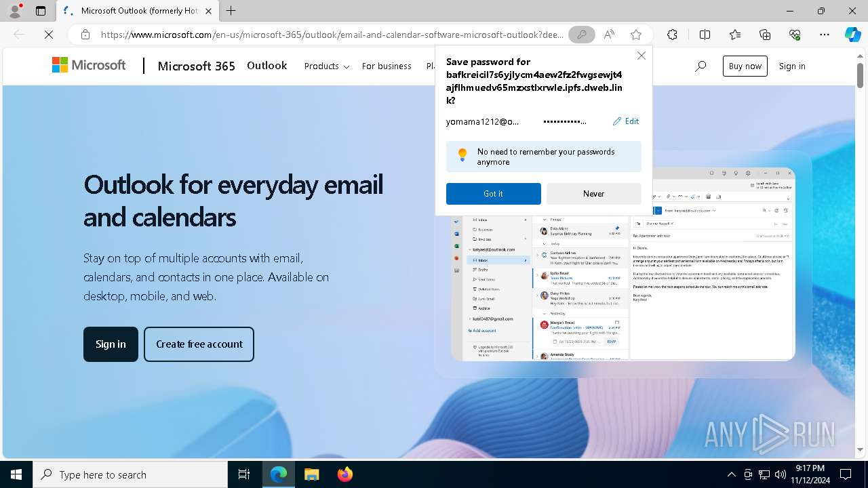This screenshot has width=868, height=488.
Task: Toggle split screen view
Action: tap(705, 35)
